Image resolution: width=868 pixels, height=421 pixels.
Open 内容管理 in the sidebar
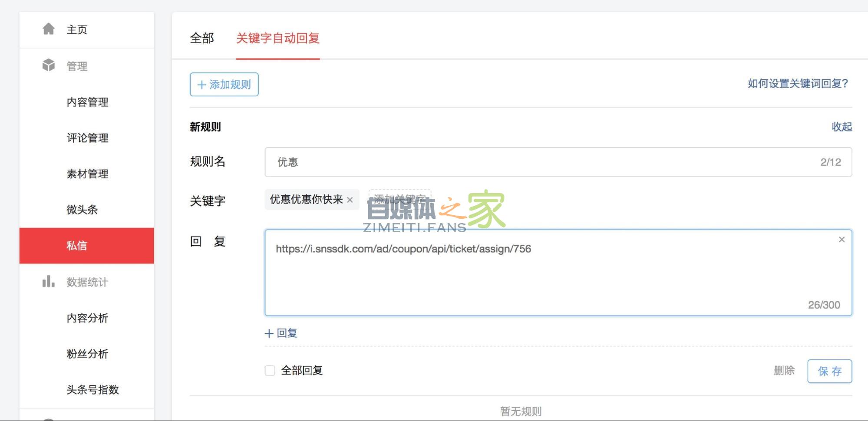click(87, 102)
